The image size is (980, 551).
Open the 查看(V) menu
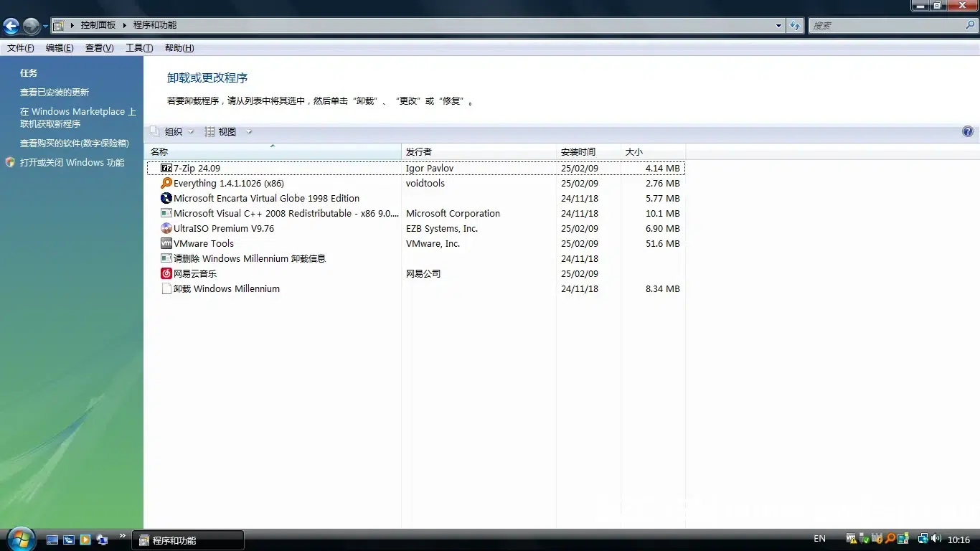coord(99,48)
